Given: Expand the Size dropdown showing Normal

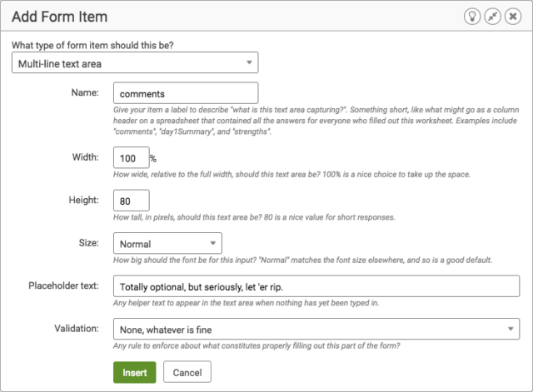Looking at the screenshot, I should click(x=167, y=243).
